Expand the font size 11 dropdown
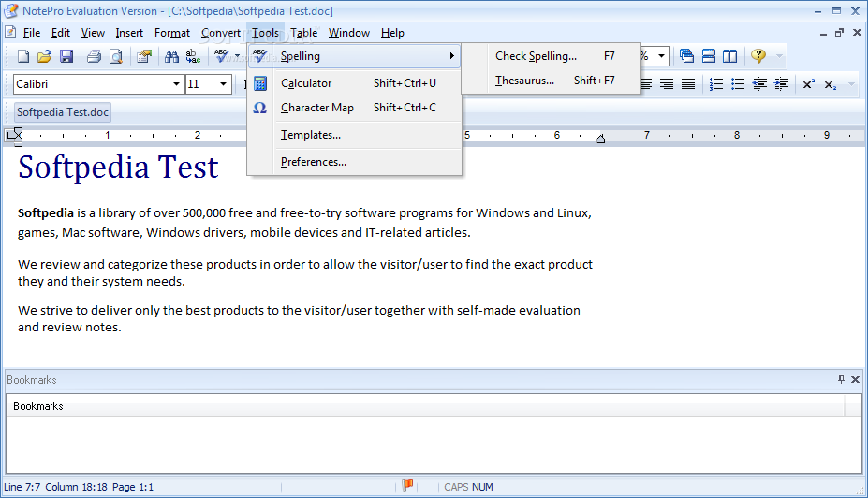 [x=223, y=84]
